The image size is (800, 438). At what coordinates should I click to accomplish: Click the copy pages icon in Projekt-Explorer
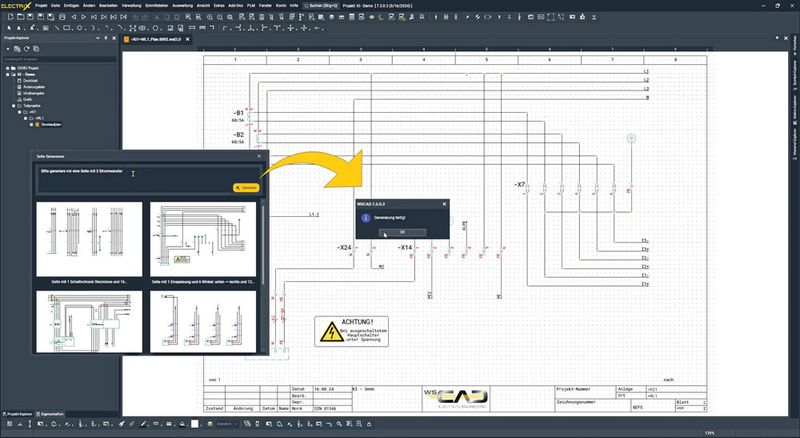pyautogui.click(x=36, y=49)
